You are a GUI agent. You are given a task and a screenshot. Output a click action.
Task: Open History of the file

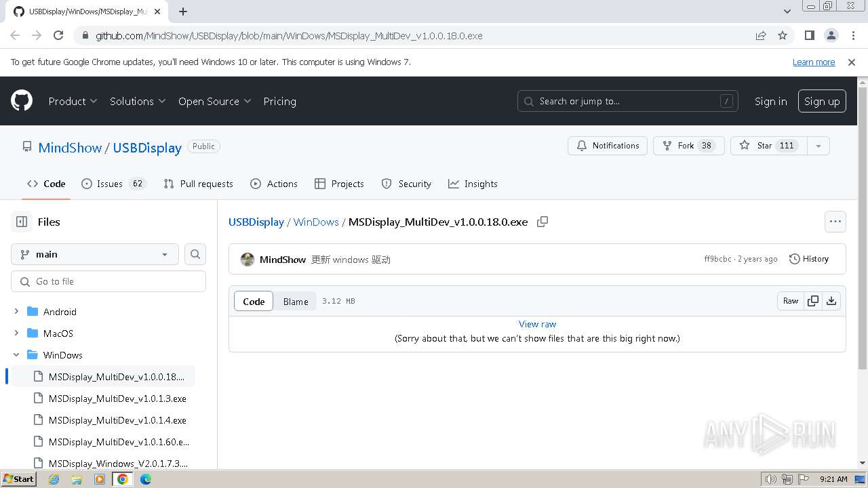[809, 259]
